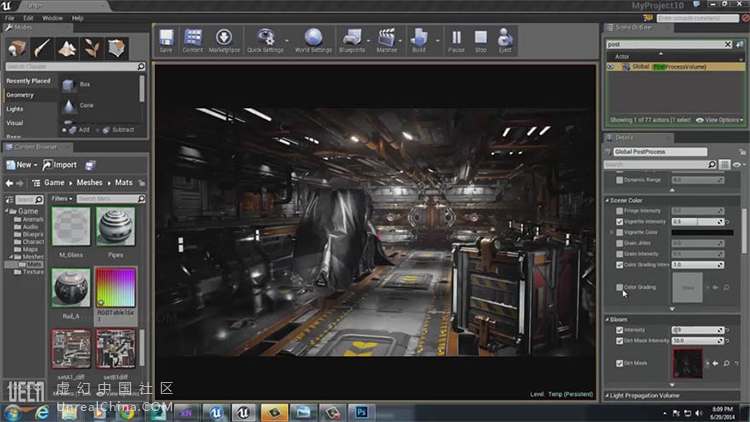The image size is (750, 422).
Task: Click the Import button
Action: pos(59,165)
